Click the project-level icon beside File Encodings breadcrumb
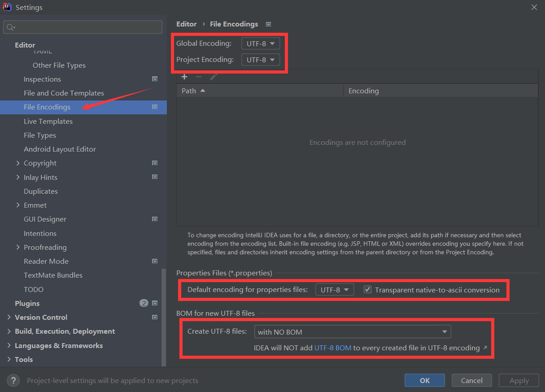The width and height of the screenshot is (545, 392). click(x=268, y=24)
